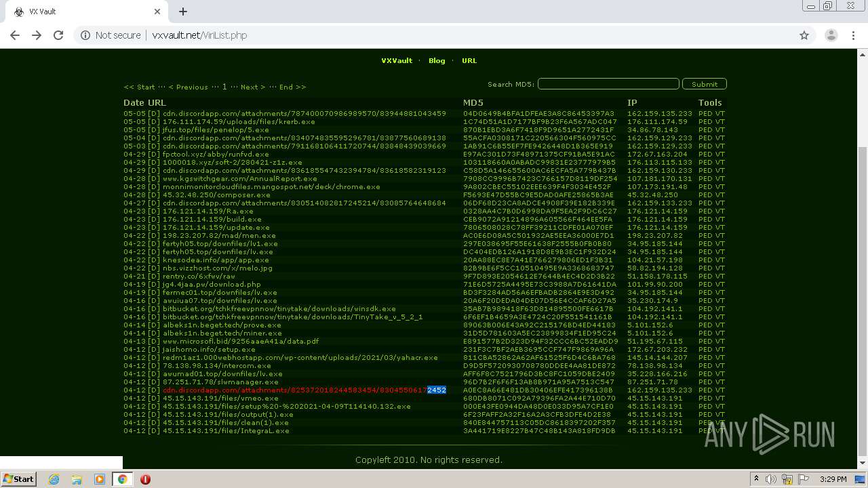Open the URL navigation link
The image size is (868, 488).
[469, 60]
